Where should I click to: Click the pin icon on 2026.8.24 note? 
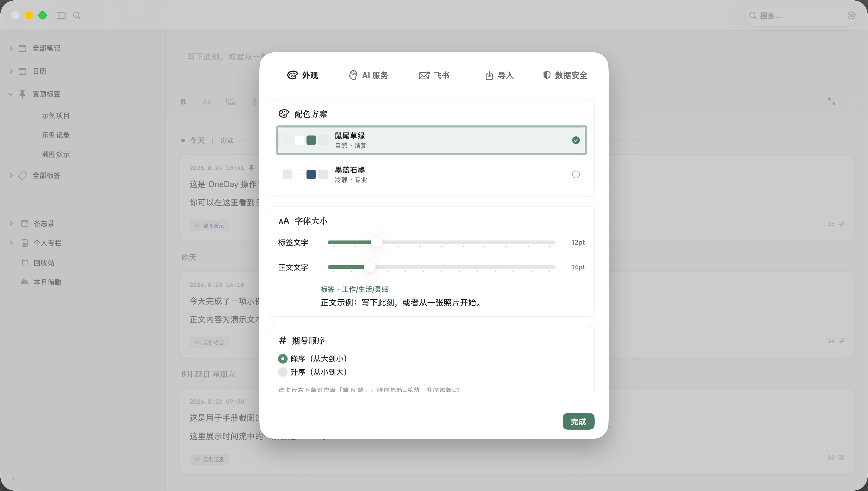coord(251,168)
